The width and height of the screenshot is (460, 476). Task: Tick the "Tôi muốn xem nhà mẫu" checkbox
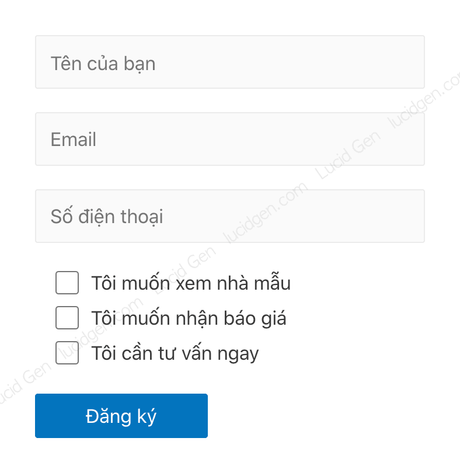tap(67, 283)
